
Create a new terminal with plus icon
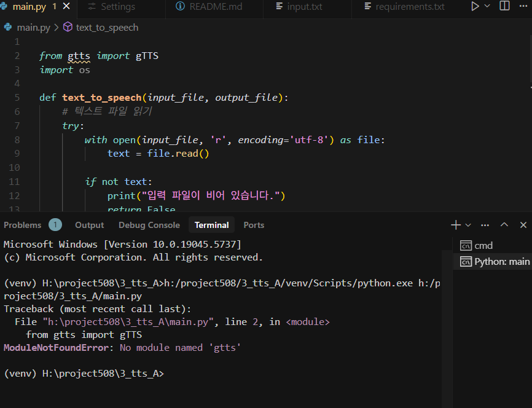click(456, 225)
